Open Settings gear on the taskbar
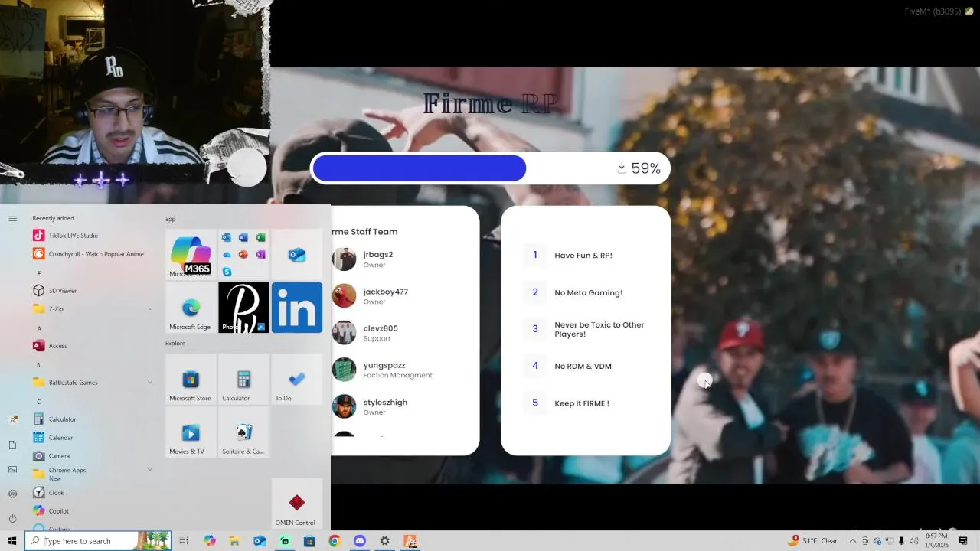 click(384, 541)
